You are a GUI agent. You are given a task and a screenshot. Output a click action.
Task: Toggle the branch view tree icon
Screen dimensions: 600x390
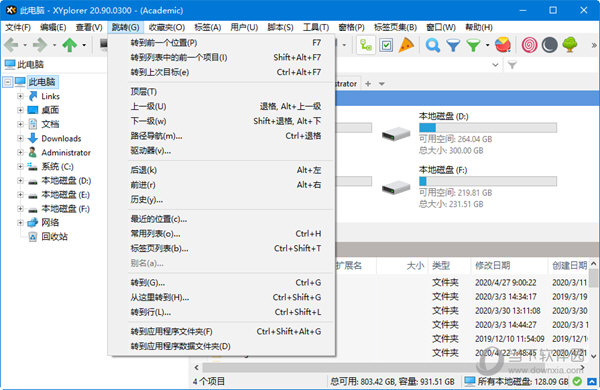(366, 45)
